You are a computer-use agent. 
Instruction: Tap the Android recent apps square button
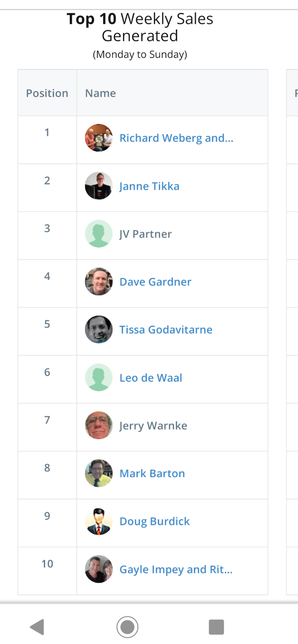click(216, 627)
